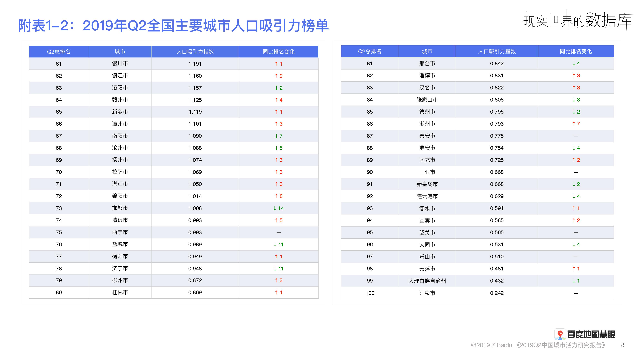Select city cell 南充市
The height and width of the screenshot is (362, 644).
tap(427, 160)
